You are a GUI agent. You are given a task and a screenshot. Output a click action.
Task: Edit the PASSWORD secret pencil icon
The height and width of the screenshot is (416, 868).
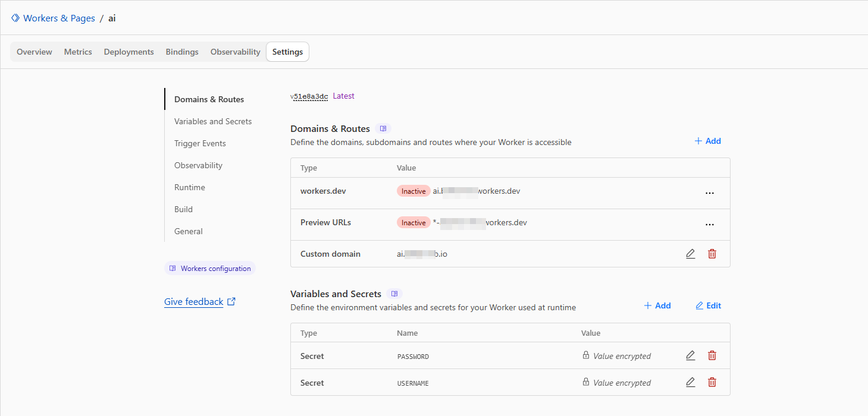pyautogui.click(x=690, y=355)
